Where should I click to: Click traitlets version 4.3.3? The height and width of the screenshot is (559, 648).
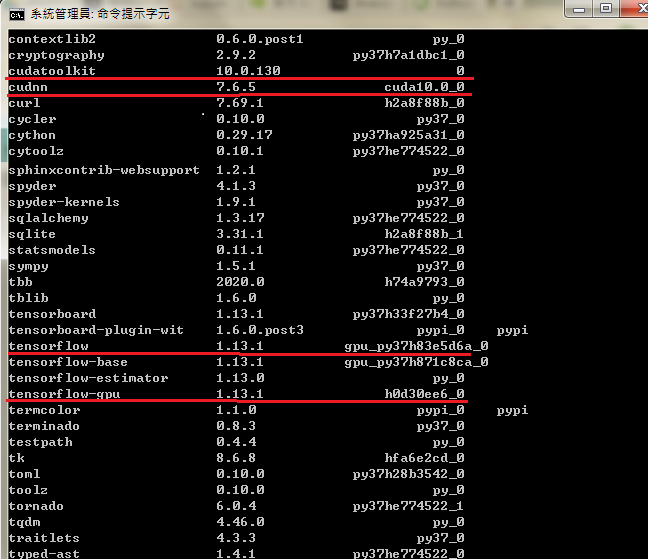click(236, 538)
